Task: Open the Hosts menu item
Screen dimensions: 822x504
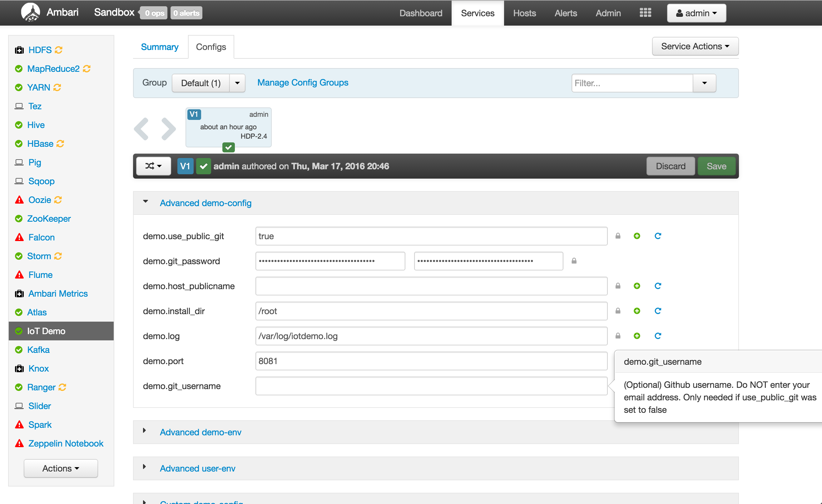Action: 524,13
